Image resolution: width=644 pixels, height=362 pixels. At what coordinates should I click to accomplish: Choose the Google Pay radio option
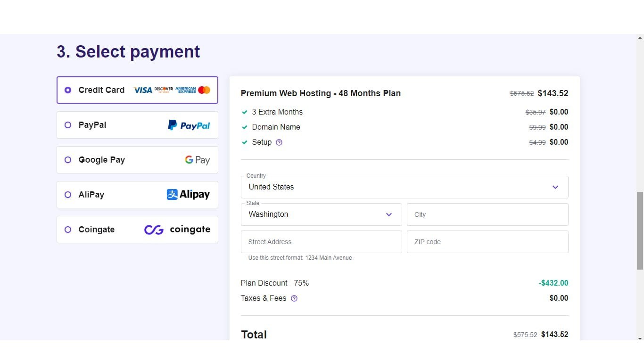(x=68, y=160)
